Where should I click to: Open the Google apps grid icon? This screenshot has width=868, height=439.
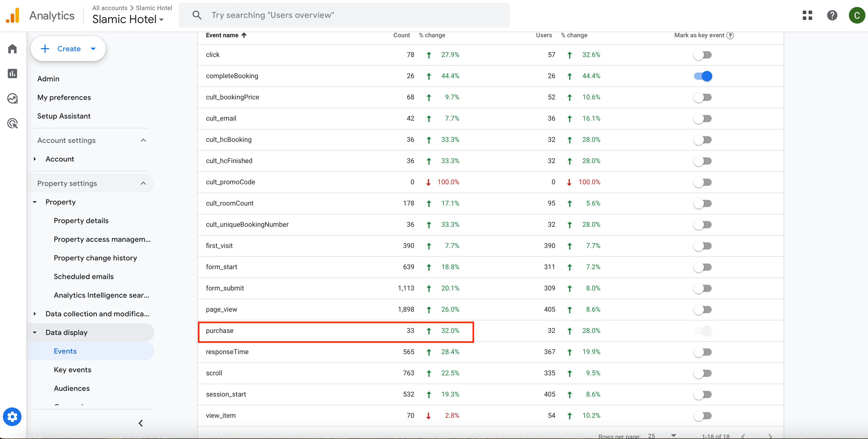click(807, 15)
